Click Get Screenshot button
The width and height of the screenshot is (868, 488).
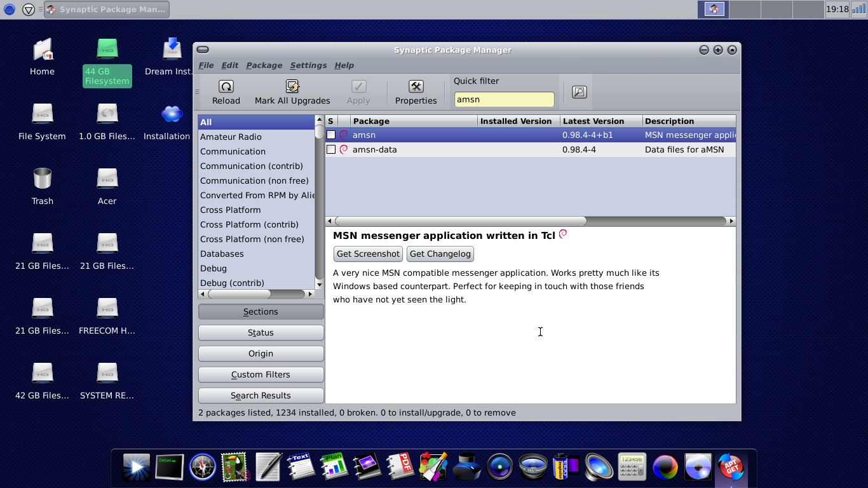(368, 254)
